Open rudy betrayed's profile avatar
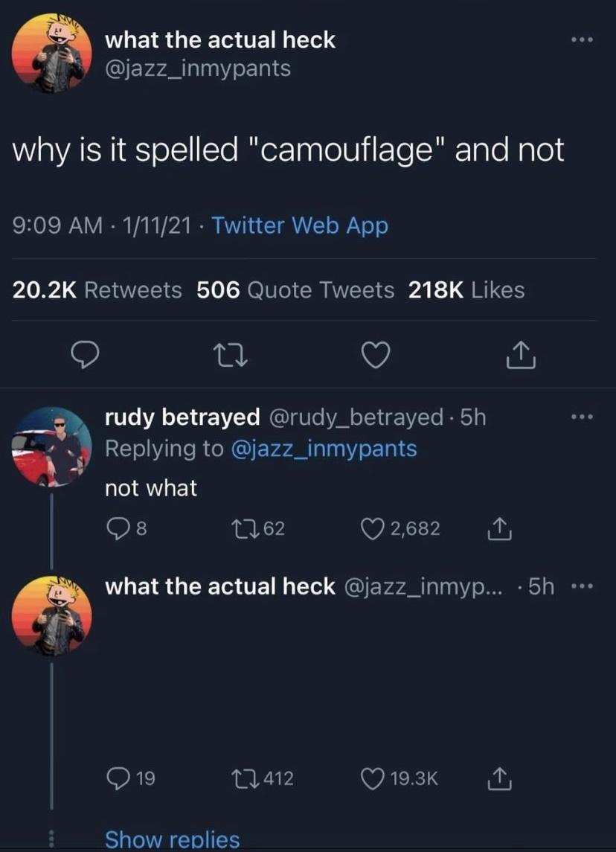Viewport: 616px width, 852px height. (x=52, y=446)
